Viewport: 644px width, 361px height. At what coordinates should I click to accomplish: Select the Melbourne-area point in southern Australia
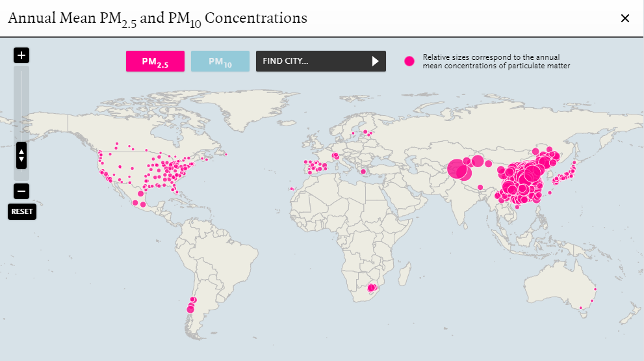coord(581,308)
